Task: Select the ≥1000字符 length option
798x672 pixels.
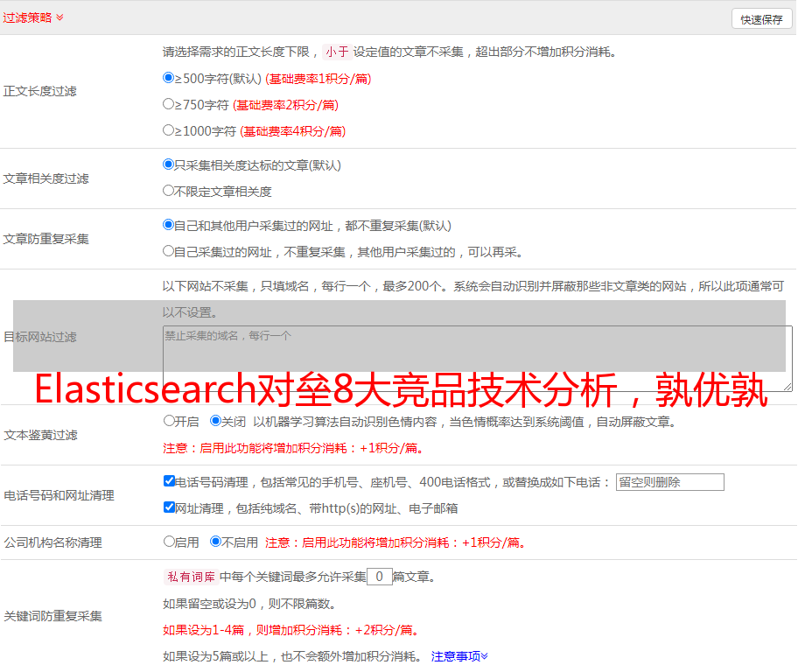Action: 169,130
